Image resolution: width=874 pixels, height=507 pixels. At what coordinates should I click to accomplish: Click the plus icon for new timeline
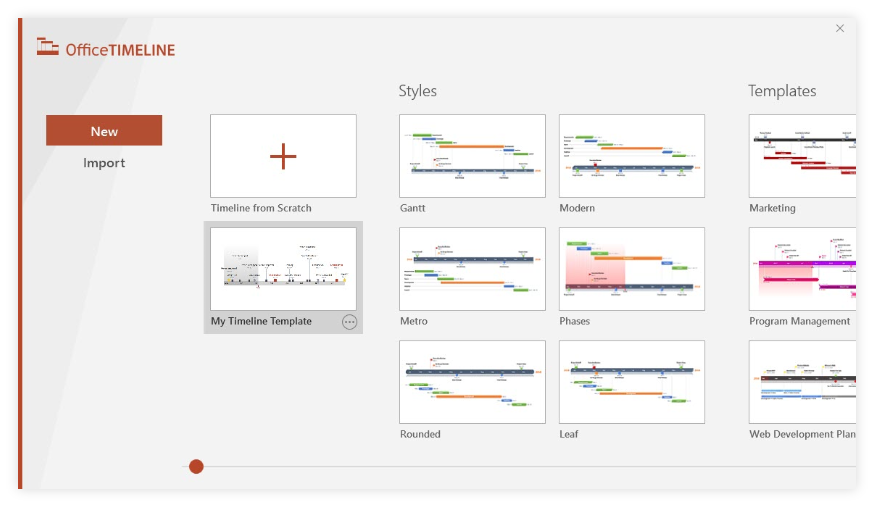(283, 156)
